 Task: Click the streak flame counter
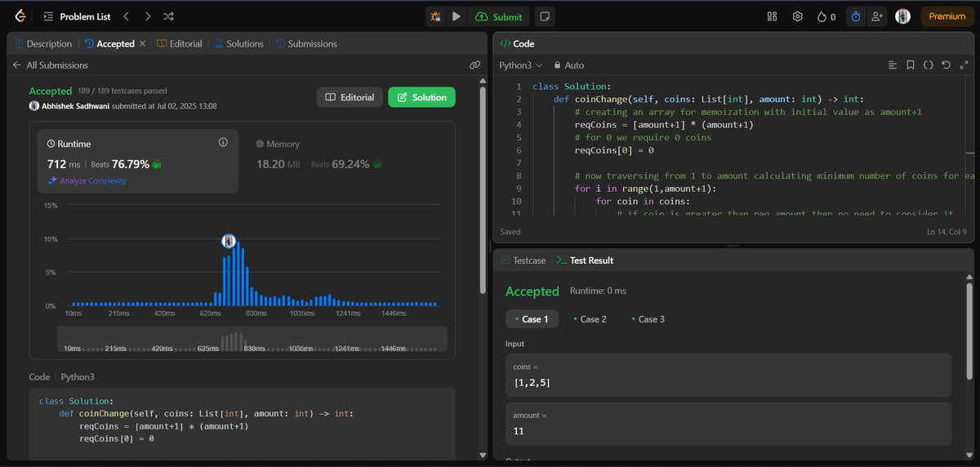[826, 16]
